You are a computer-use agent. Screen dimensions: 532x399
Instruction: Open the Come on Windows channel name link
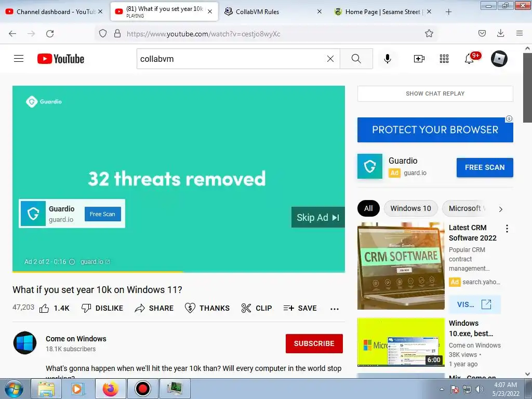pos(76,339)
